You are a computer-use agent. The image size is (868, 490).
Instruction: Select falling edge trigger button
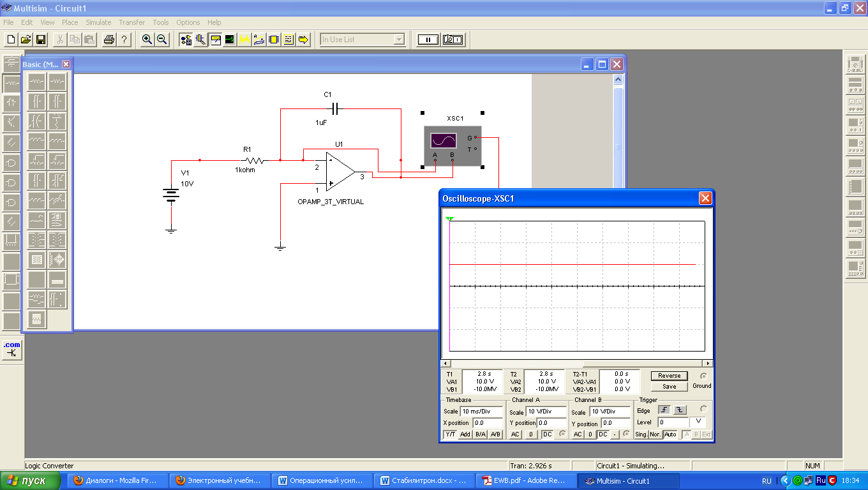[x=679, y=410]
